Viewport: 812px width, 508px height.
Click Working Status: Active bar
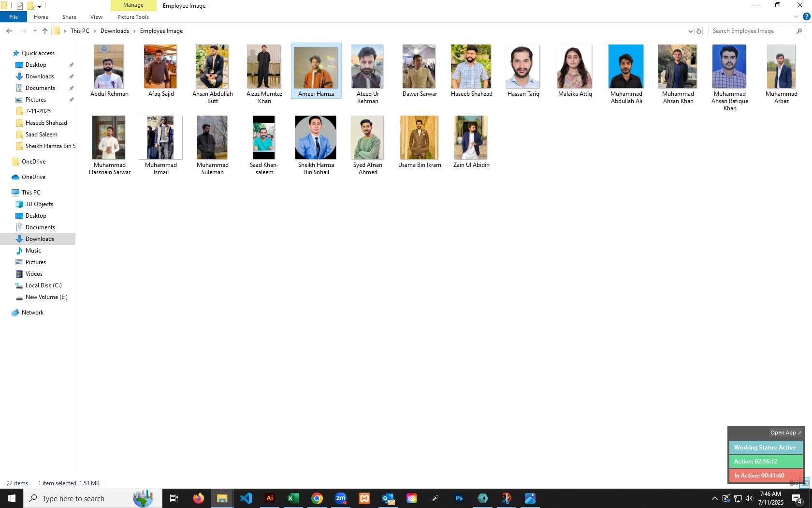tap(766, 448)
